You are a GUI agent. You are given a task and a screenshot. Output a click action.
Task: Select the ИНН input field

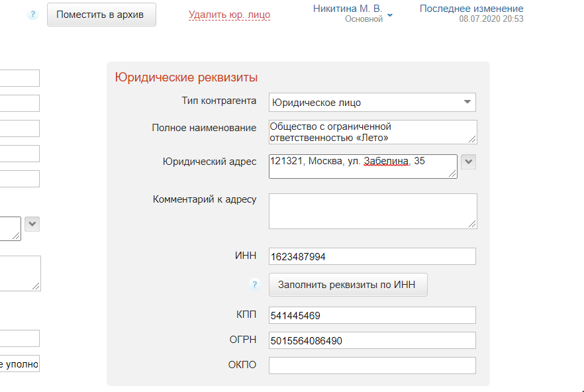pos(372,256)
